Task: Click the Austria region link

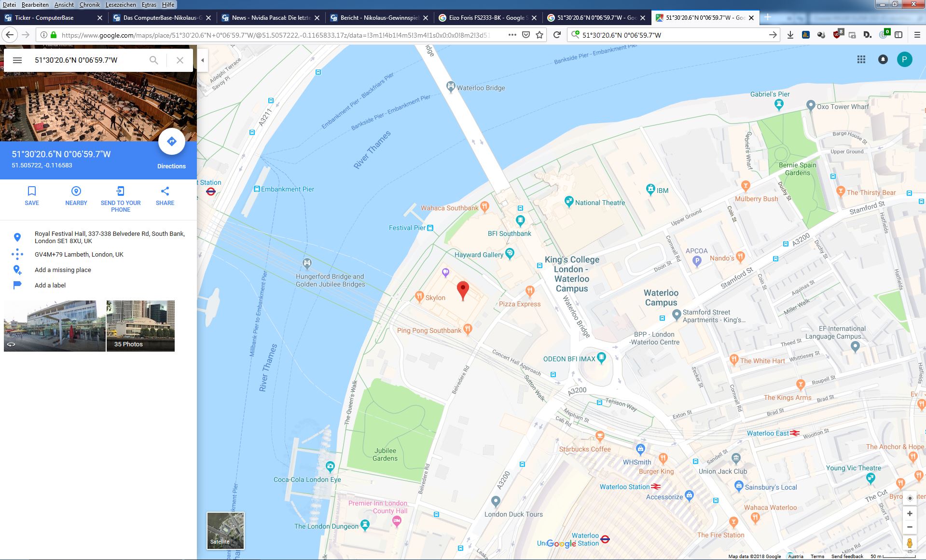Action: pyautogui.click(x=796, y=556)
